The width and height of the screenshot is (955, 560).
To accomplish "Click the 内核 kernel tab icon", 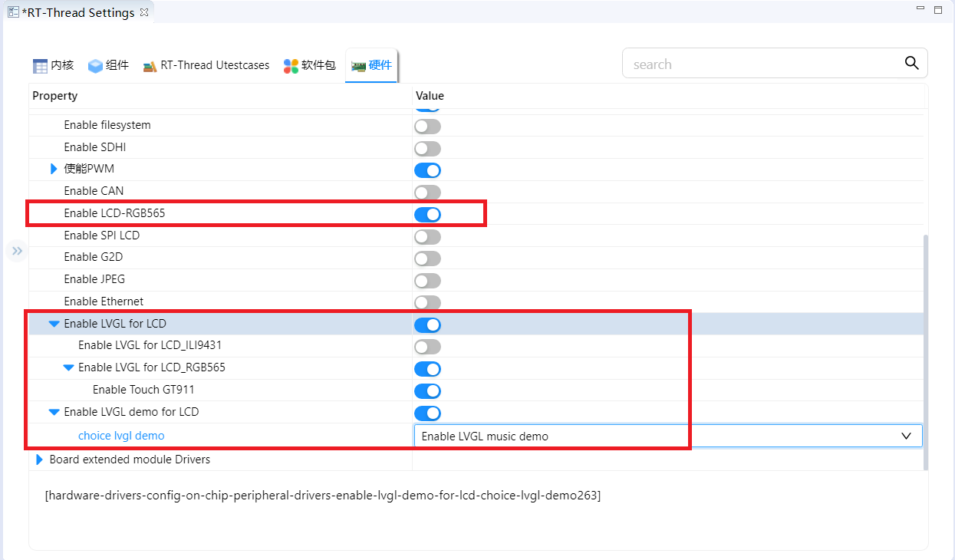I will point(40,66).
